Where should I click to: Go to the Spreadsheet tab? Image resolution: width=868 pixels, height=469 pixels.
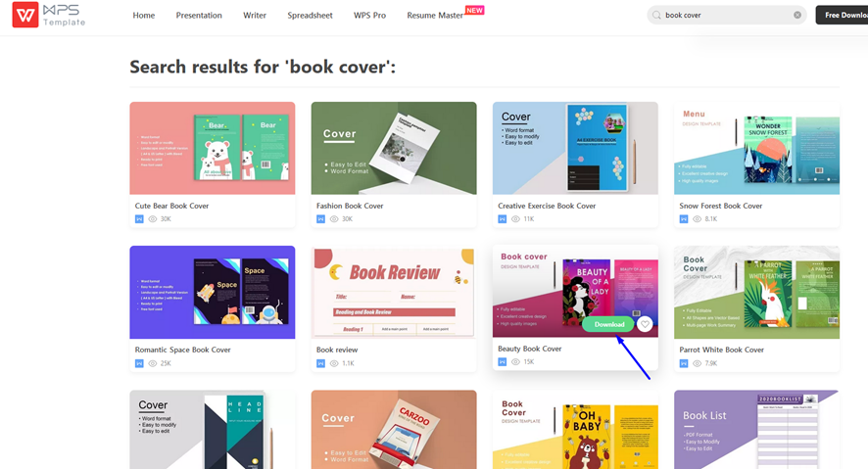pyautogui.click(x=310, y=16)
